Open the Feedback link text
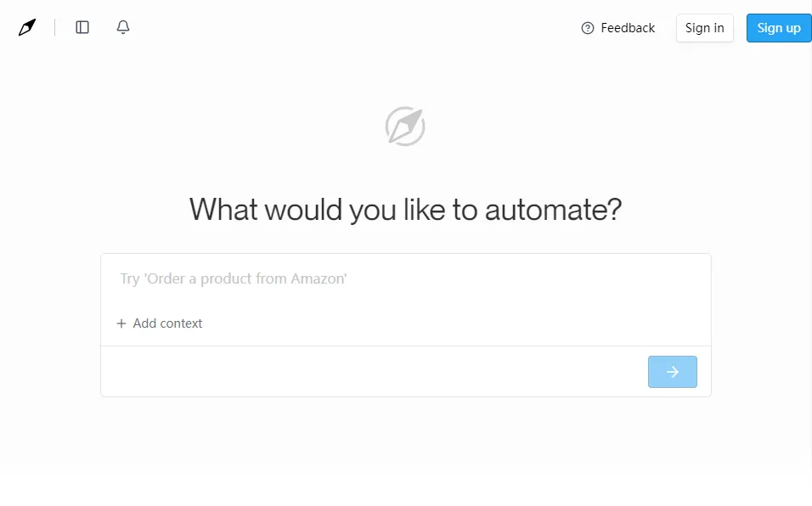This screenshot has height=506, width=812. point(628,28)
